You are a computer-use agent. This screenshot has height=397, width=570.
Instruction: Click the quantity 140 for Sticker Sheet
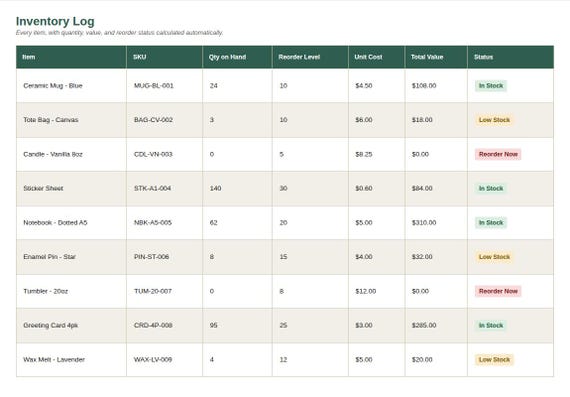point(215,188)
